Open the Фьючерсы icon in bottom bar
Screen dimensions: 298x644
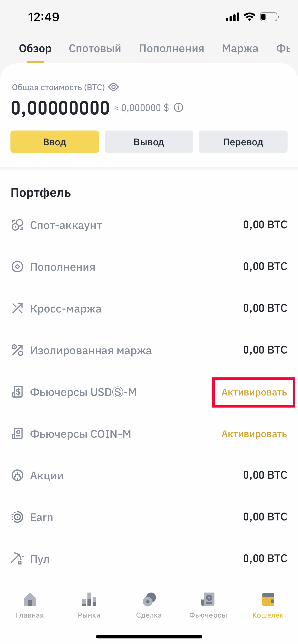[208, 599]
